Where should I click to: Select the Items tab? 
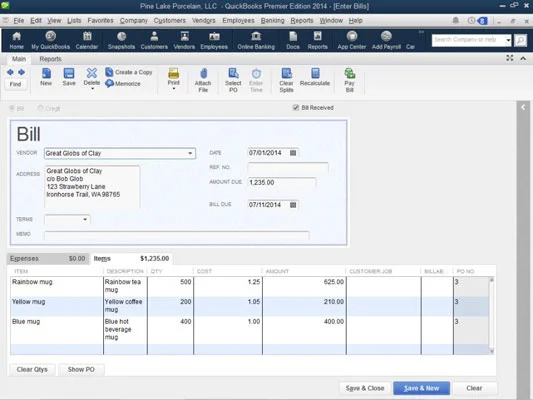pos(131,259)
